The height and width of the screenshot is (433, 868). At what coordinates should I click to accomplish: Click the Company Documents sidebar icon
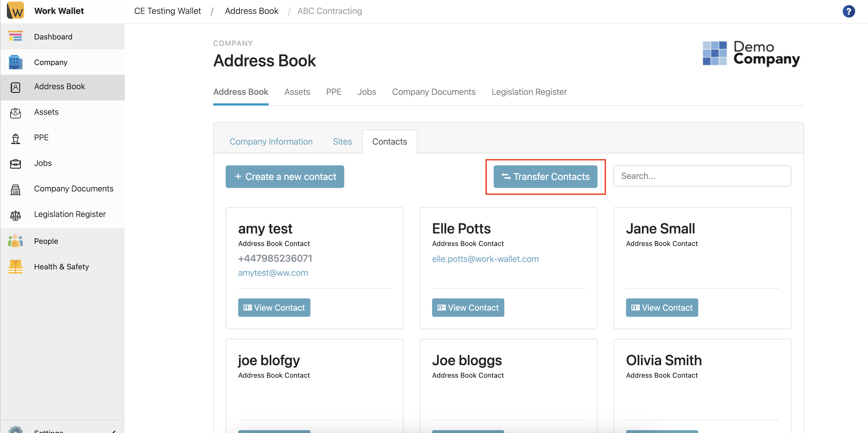coord(15,189)
